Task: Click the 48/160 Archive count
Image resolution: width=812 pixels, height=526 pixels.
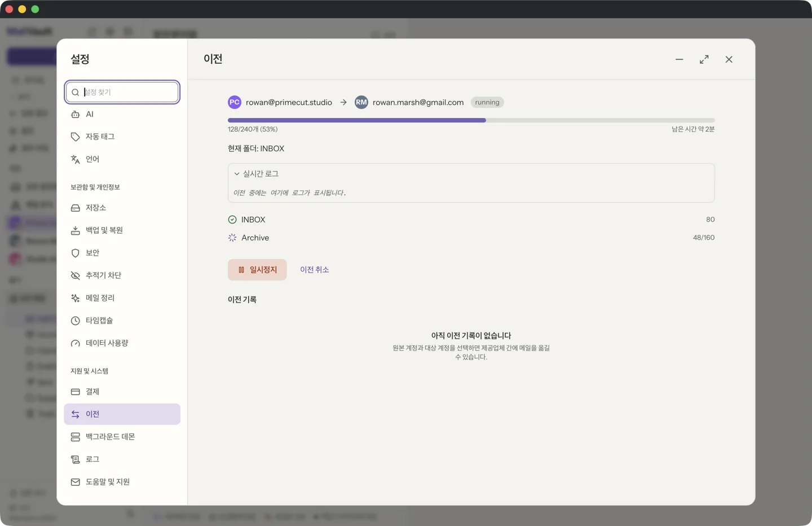Action: pyautogui.click(x=704, y=238)
